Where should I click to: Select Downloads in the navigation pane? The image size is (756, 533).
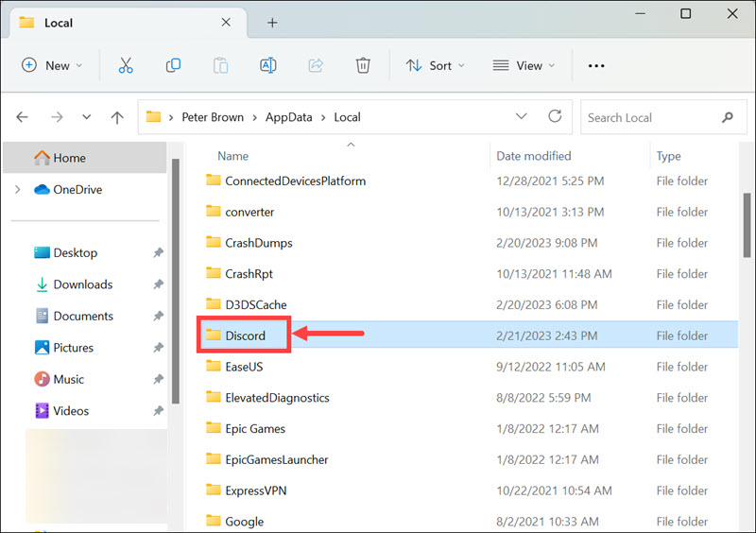point(82,284)
